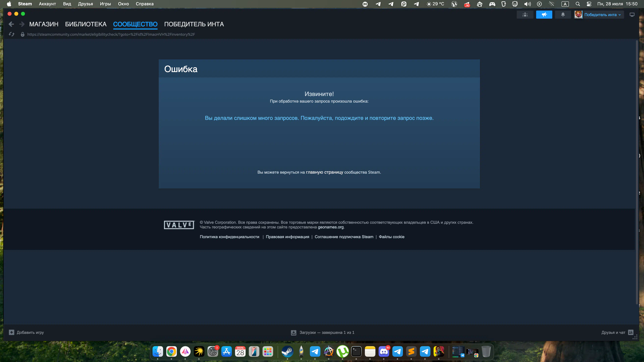Click the главную страницу link

pos(324,172)
